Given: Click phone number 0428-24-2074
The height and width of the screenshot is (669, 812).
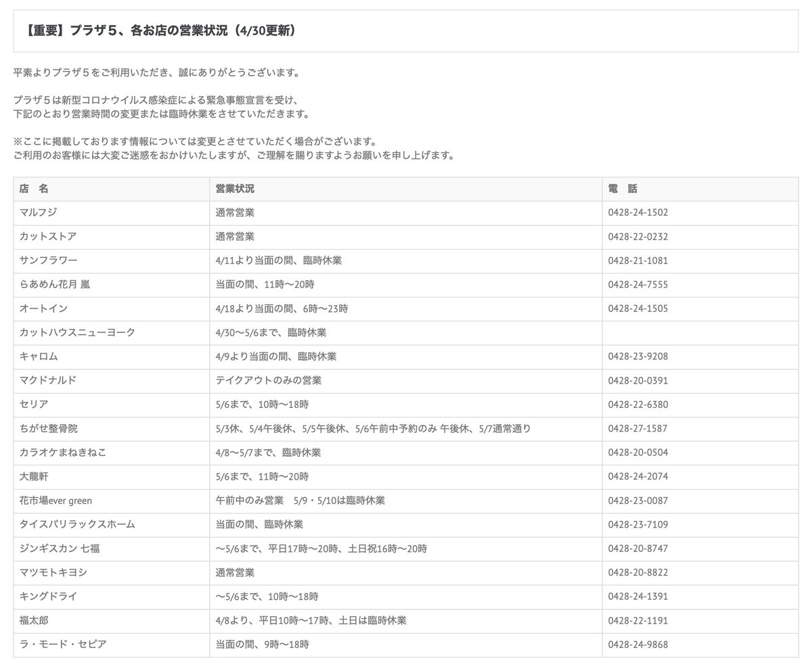Looking at the screenshot, I should tap(638, 477).
